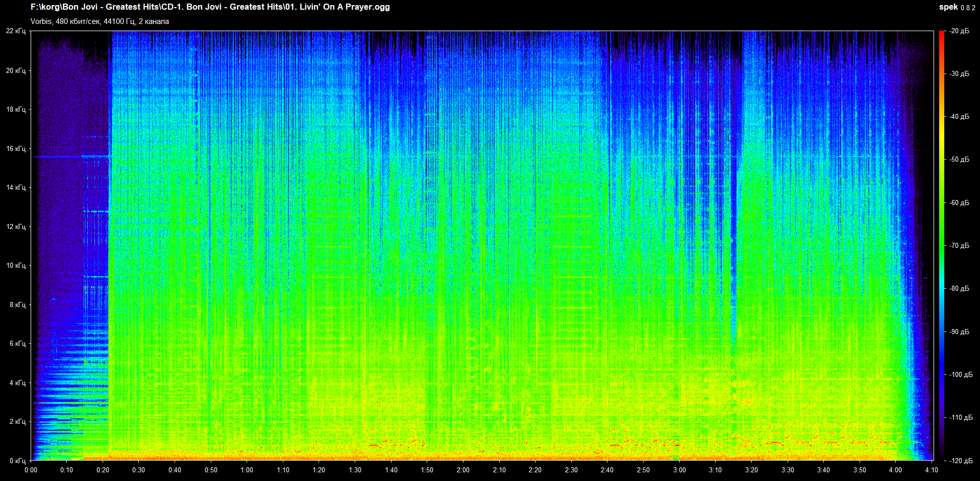
Task: Select the 0:00 time marker
Action: [x=31, y=470]
